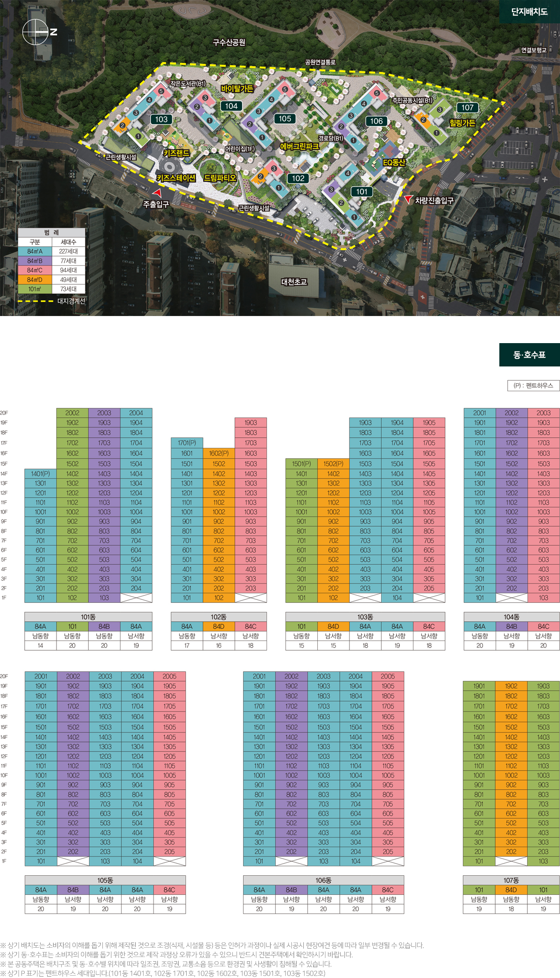Click the 동·호수표 tab label
The image size is (560, 978).
click(x=529, y=355)
